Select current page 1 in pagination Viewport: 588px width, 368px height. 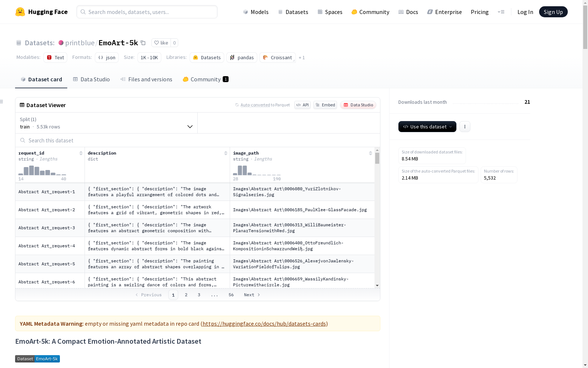click(173, 295)
